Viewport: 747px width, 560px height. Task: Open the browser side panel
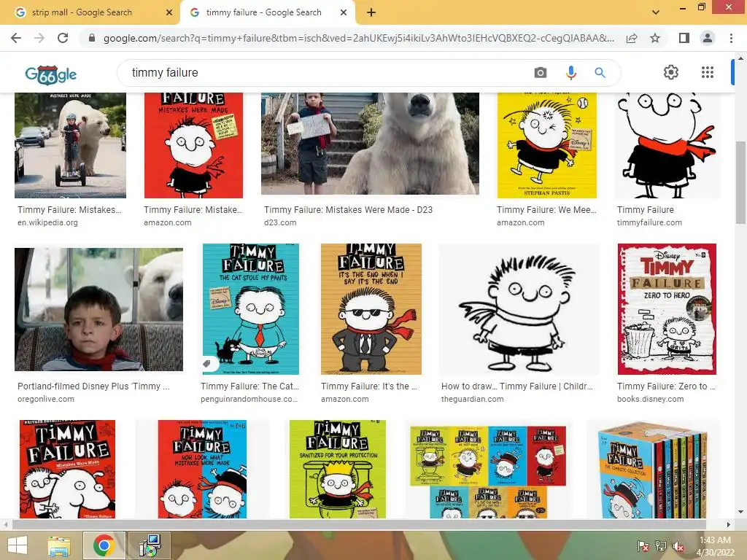coord(684,38)
